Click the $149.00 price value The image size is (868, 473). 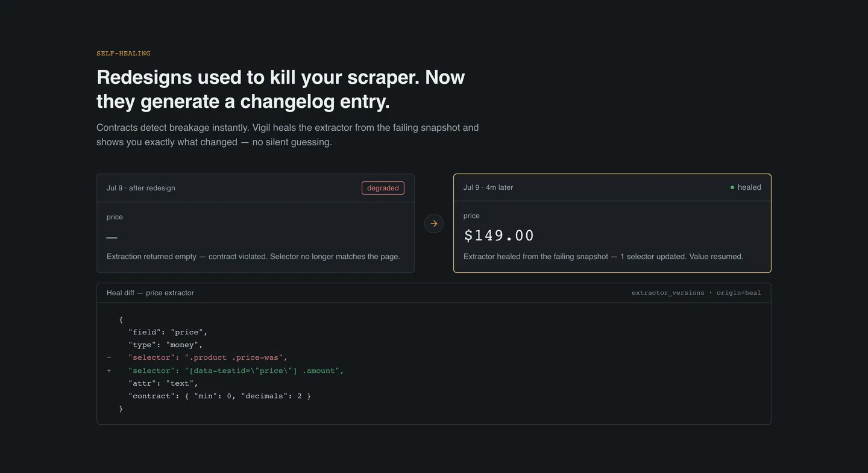point(499,236)
